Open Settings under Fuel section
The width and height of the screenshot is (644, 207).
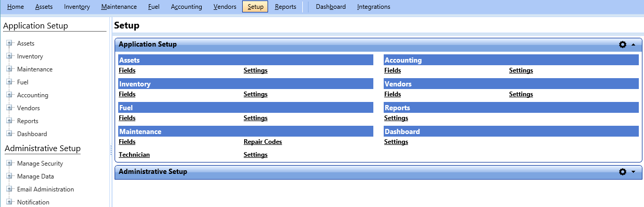[256, 118]
